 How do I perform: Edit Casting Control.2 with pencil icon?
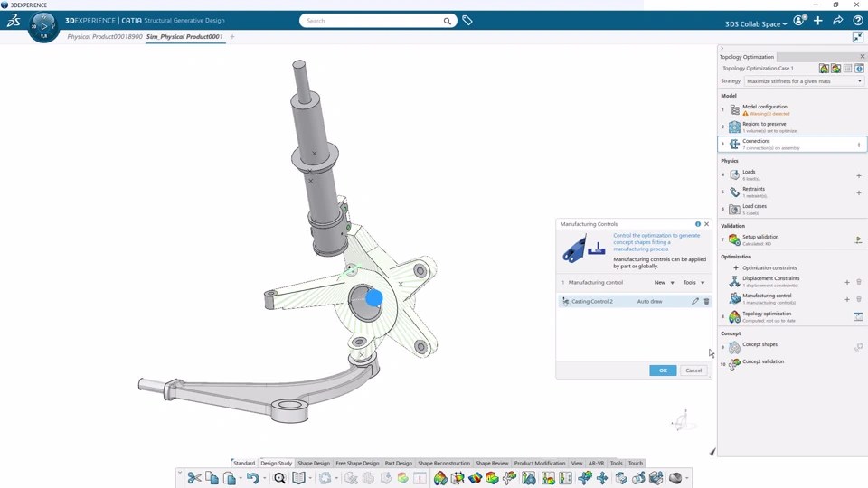(x=694, y=302)
